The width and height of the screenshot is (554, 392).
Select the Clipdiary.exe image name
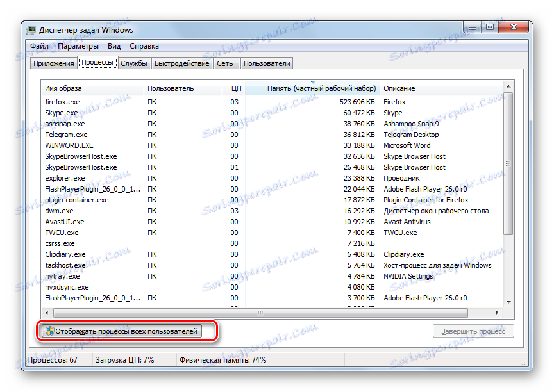[x=65, y=254]
